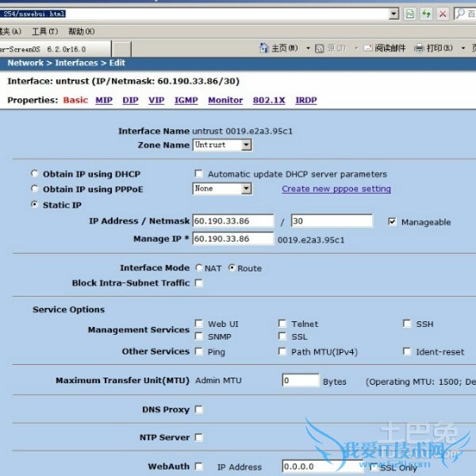Click Create new pppoe setting link
Viewport: 476px width, 476px height.
tap(336, 189)
